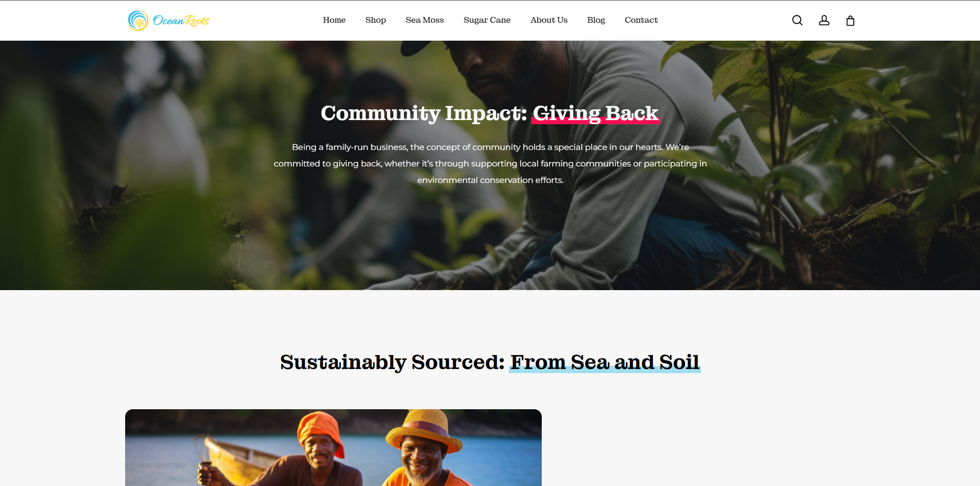Open the Shop menu item

[x=375, y=20]
